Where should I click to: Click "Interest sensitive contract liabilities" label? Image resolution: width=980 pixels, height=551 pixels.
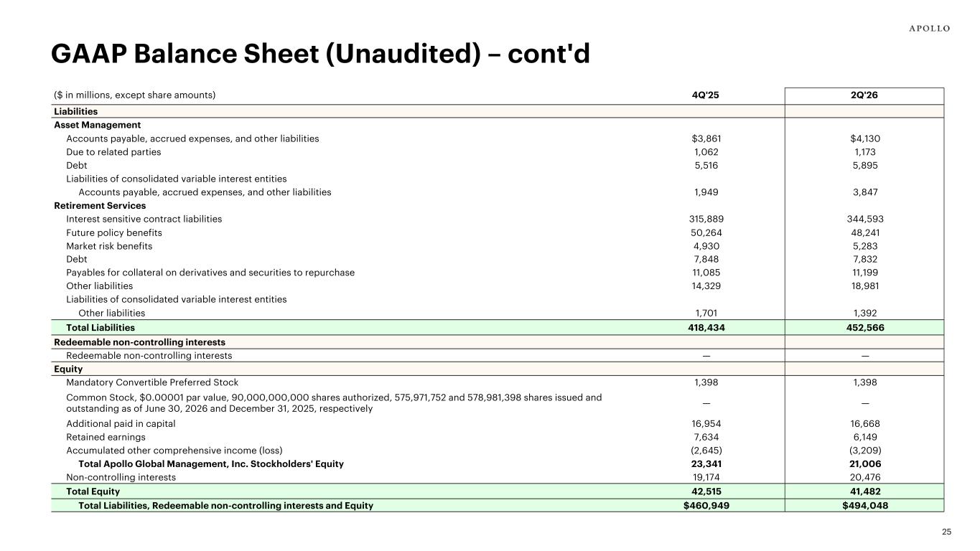(x=144, y=219)
